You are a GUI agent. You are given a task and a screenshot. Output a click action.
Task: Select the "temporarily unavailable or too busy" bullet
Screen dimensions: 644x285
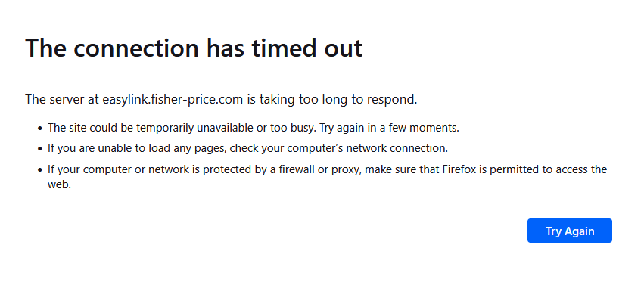tap(254, 128)
